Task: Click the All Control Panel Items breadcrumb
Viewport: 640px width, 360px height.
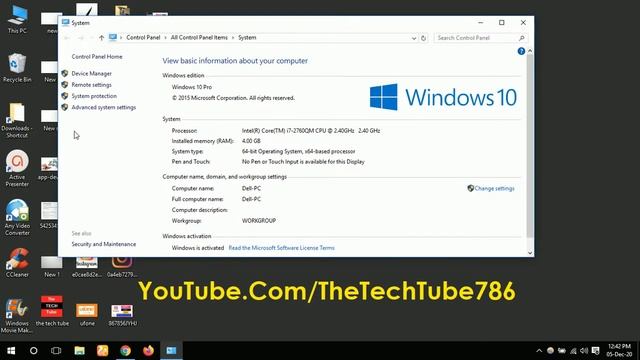Action: pos(199,38)
